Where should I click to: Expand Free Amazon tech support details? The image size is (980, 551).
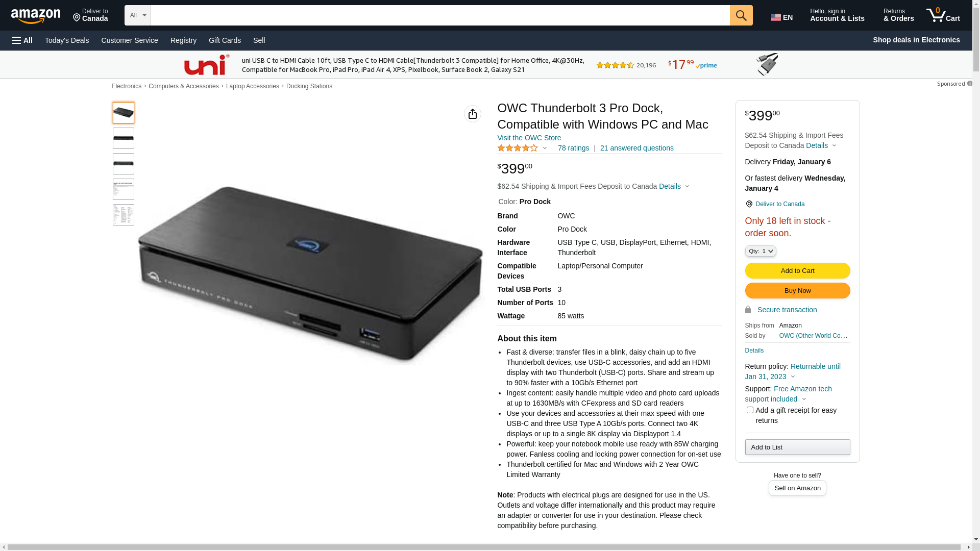click(789, 394)
